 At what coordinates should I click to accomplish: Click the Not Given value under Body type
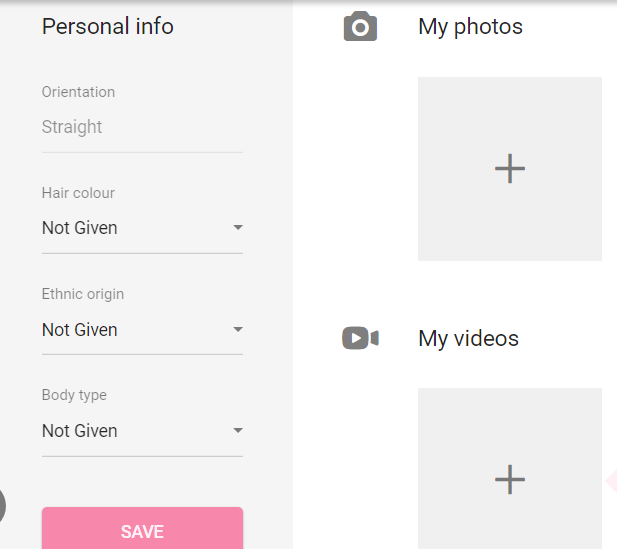click(79, 431)
